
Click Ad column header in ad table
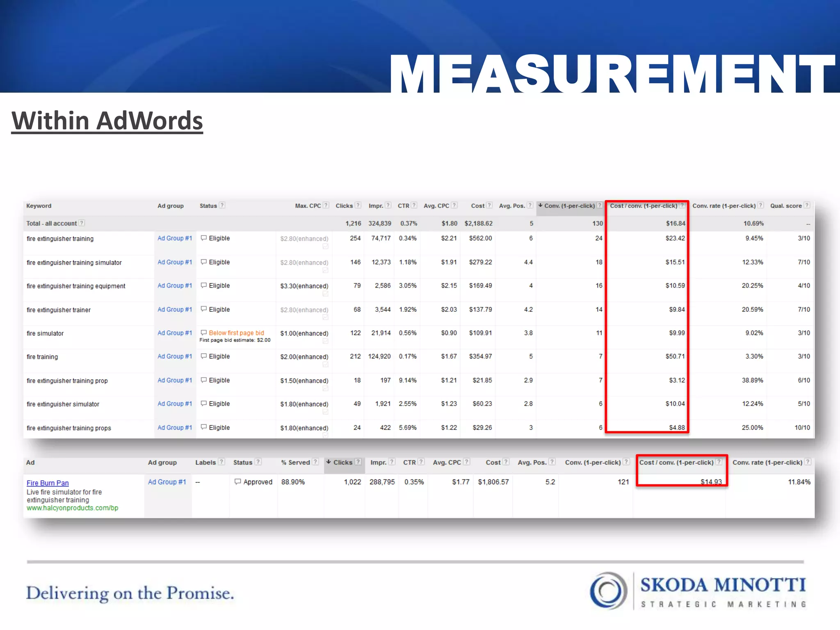[30, 462]
